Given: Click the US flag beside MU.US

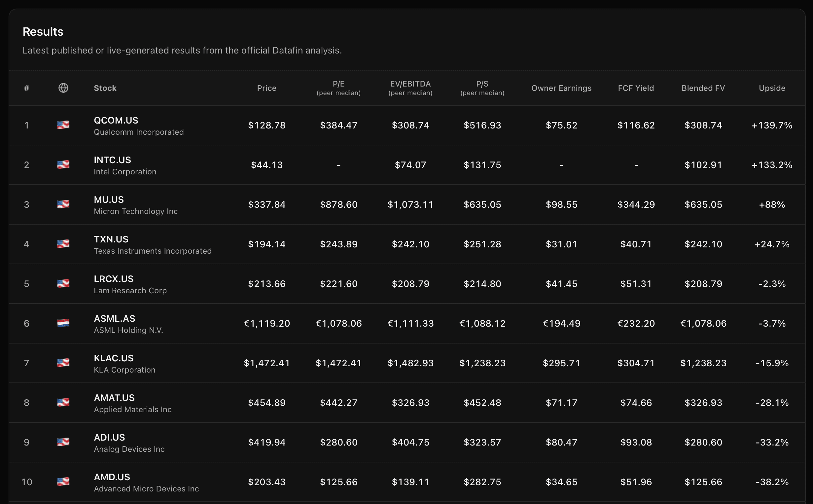Looking at the screenshot, I should [63, 204].
